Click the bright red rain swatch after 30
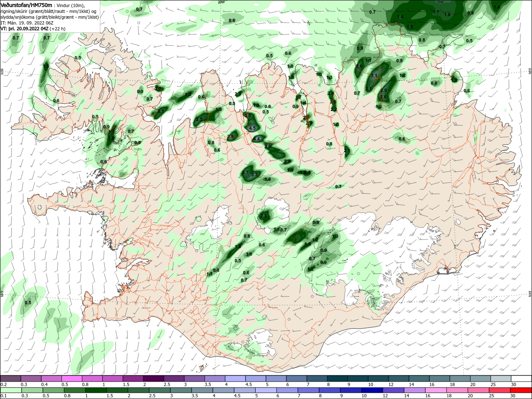Screen dimensions: 532x399 (520, 390)
